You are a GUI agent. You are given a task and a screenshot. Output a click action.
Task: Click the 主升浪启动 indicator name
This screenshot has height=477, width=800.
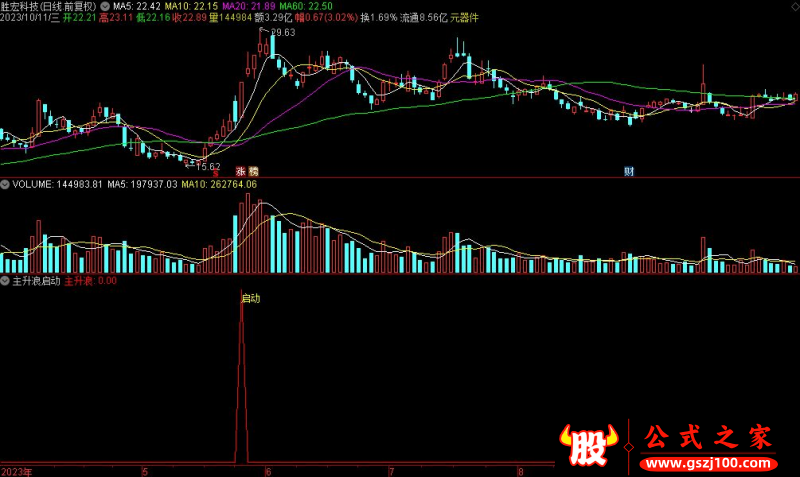click(x=36, y=281)
